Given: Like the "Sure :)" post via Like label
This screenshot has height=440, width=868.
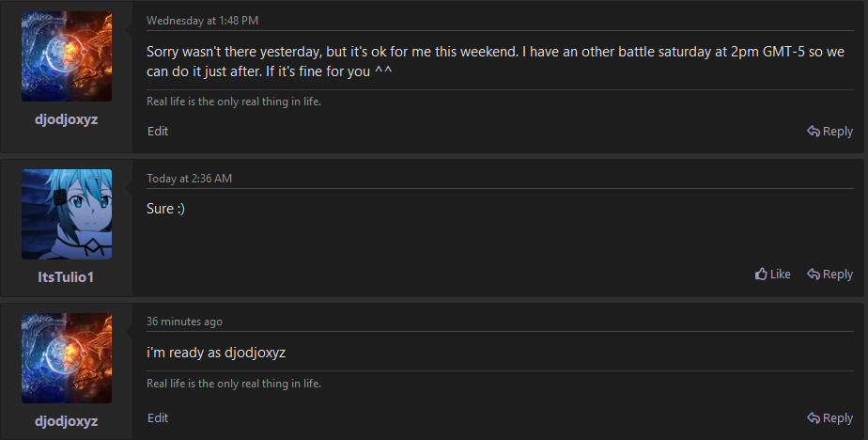Looking at the screenshot, I should [x=780, y=275].
